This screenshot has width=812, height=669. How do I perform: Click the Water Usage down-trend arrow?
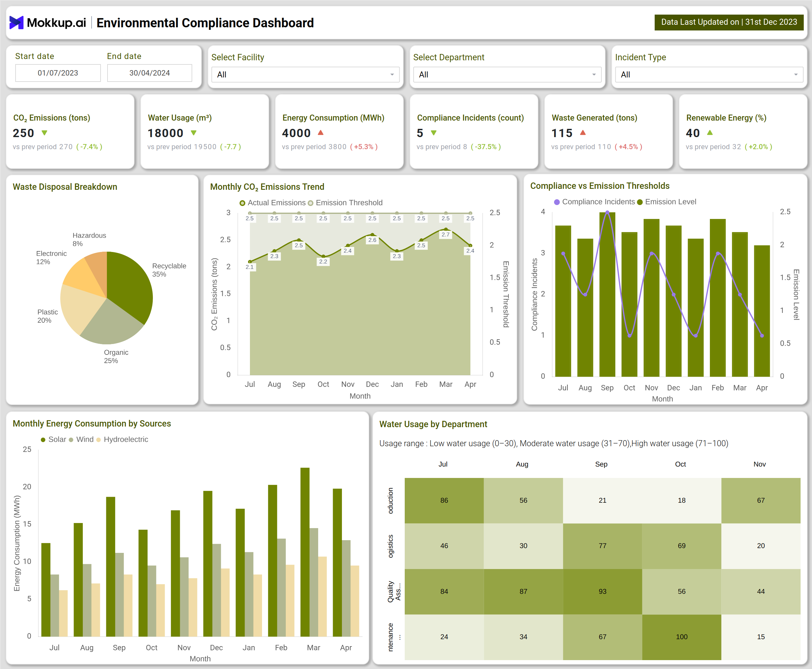click(x=194, y=133)
